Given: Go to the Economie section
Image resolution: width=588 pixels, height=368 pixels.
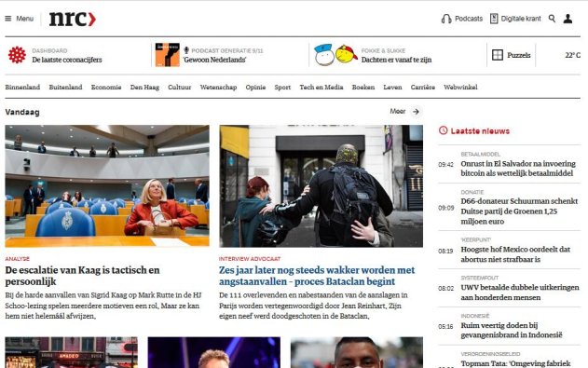Looking at the screenshot, I should click(106, 88).
